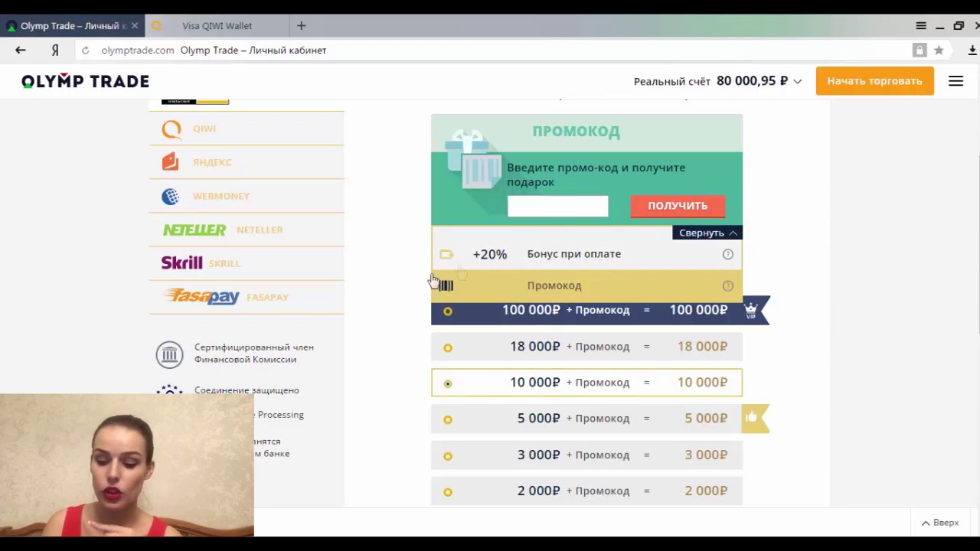Click the 80 000,95 ₽ balance amount
The image size is (980, 551).
coord(753,81)
